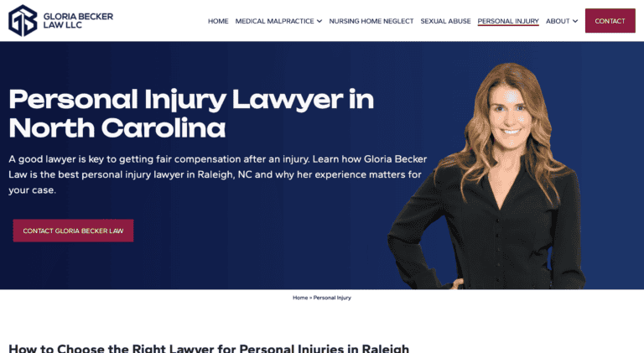Click the Personal Injury breadcrumb item
This screenshot has height=353, width=644.
[332, 298]
